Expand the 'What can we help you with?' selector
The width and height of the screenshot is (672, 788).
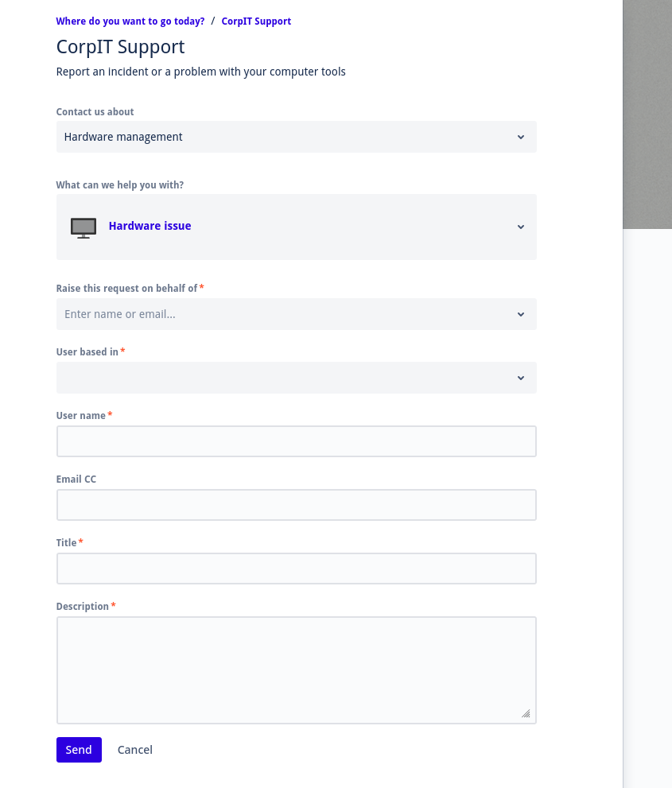click(x=296, y=227)
